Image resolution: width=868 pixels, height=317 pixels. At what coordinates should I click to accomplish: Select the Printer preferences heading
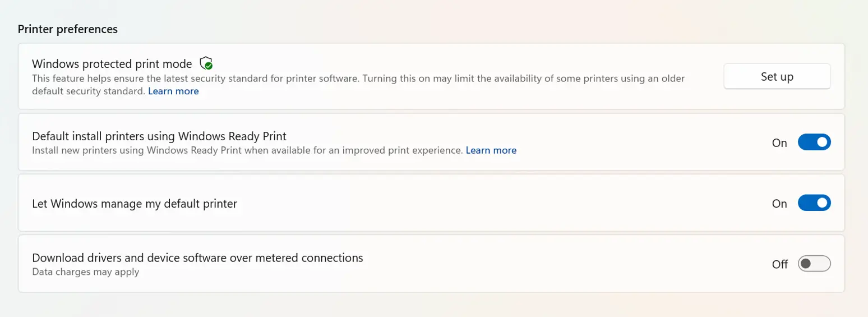coord(68,29)
